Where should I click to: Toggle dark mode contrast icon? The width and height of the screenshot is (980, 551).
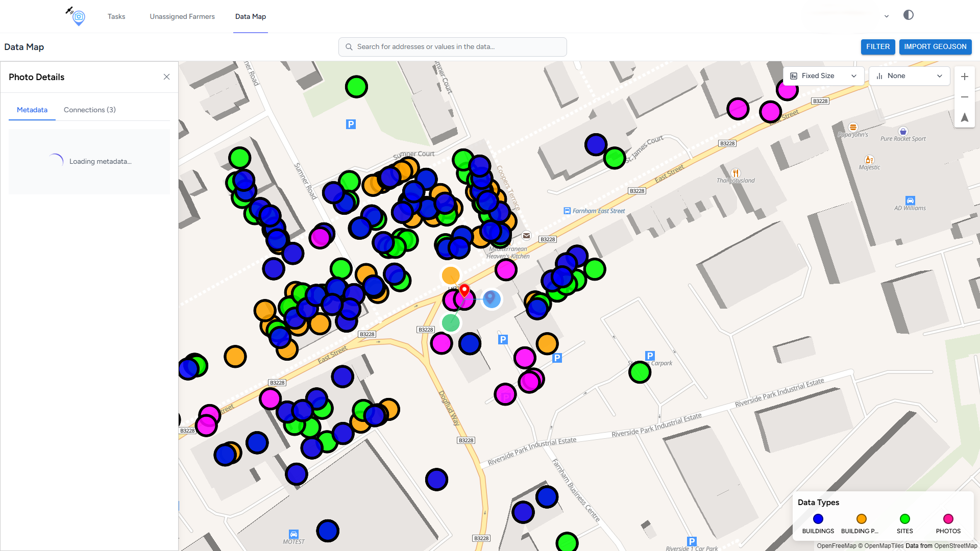tap(908, 15)
